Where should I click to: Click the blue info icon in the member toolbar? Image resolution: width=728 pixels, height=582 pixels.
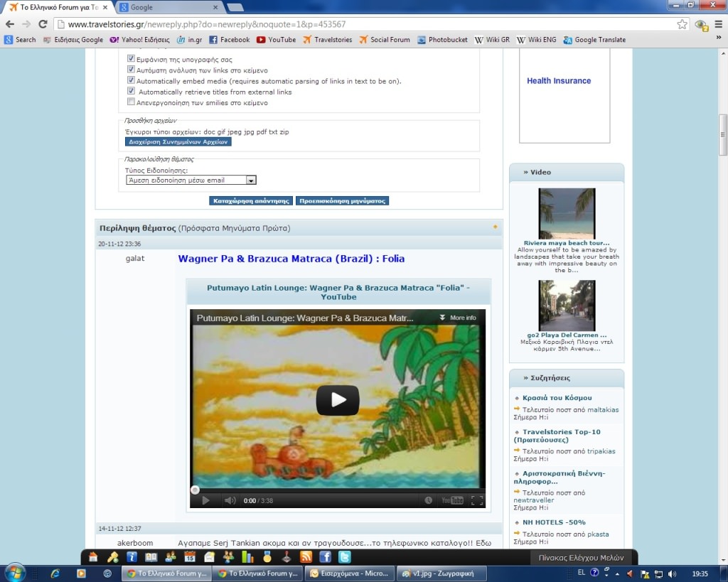coord(132,557)
